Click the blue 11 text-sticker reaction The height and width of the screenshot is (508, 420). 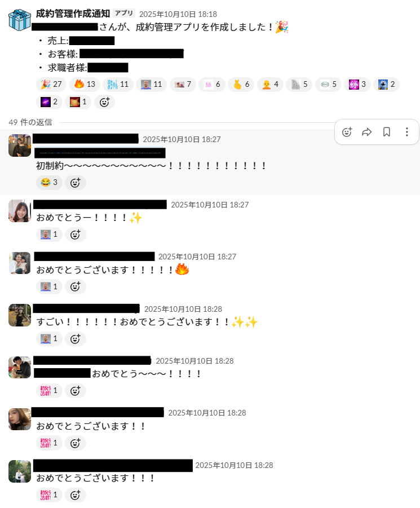pyautogui.click(x=118, y=84)
